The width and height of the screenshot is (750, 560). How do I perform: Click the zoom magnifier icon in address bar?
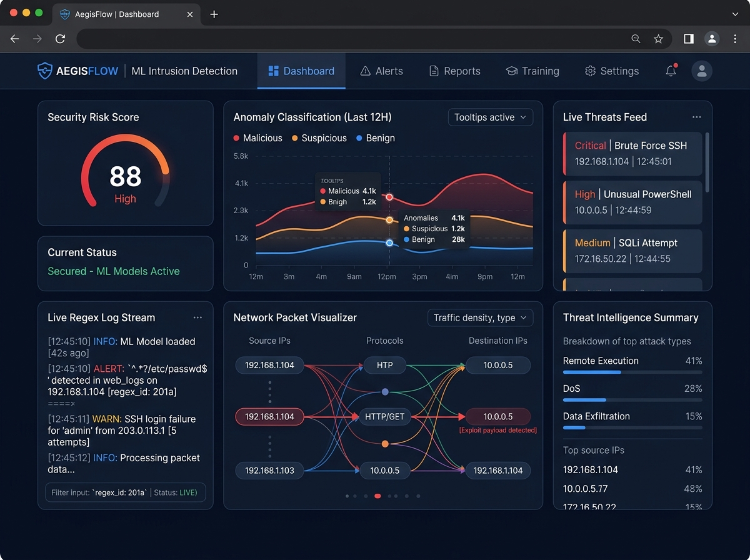tap(636, 39)
